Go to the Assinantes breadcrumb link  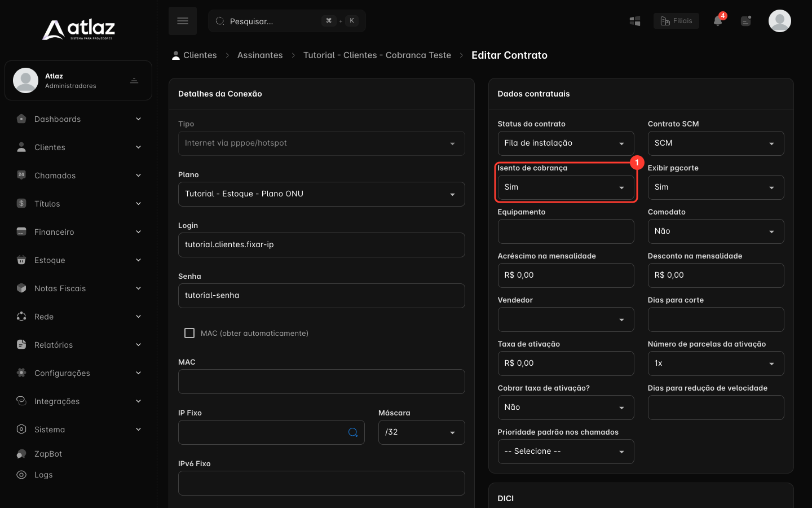pos(260,55)
